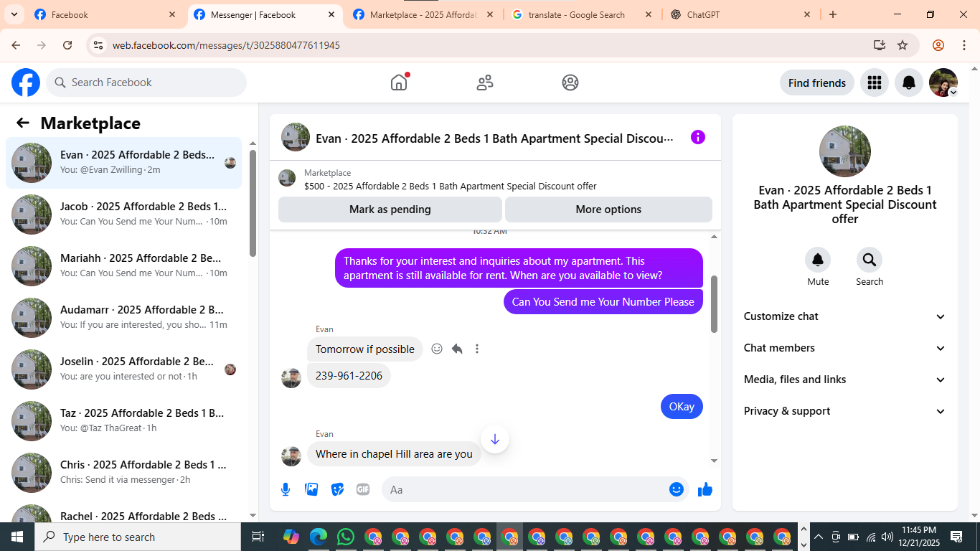Mute this conversation with the bell icon
The width and height of the screenshot is (980, 551).
pos(818,260)
